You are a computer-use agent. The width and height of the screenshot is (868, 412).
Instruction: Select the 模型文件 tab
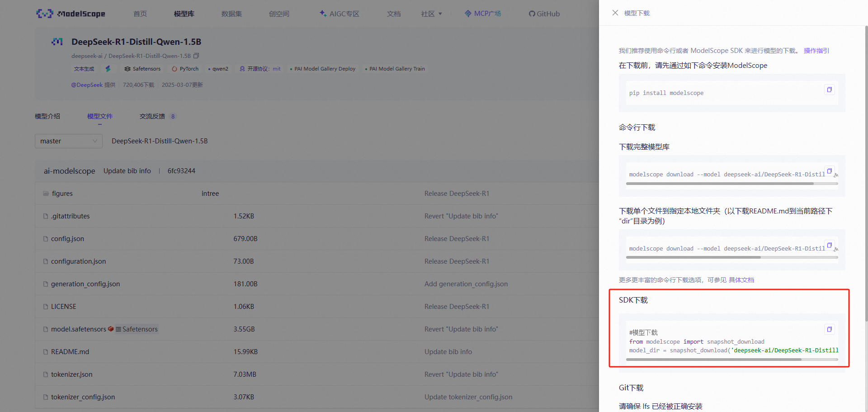click(100, 116)
